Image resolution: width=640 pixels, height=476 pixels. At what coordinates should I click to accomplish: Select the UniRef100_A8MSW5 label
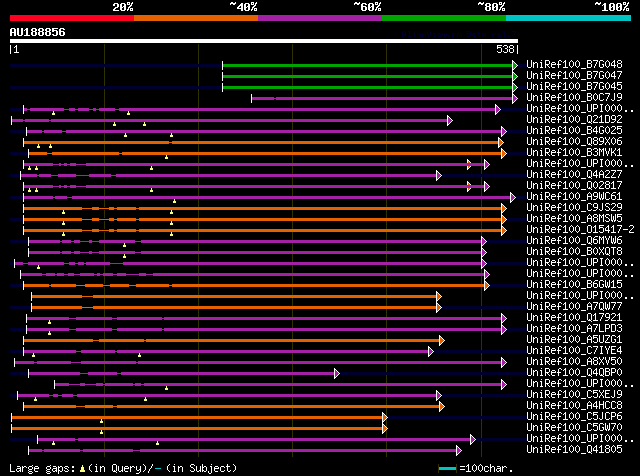click(574, 219)
